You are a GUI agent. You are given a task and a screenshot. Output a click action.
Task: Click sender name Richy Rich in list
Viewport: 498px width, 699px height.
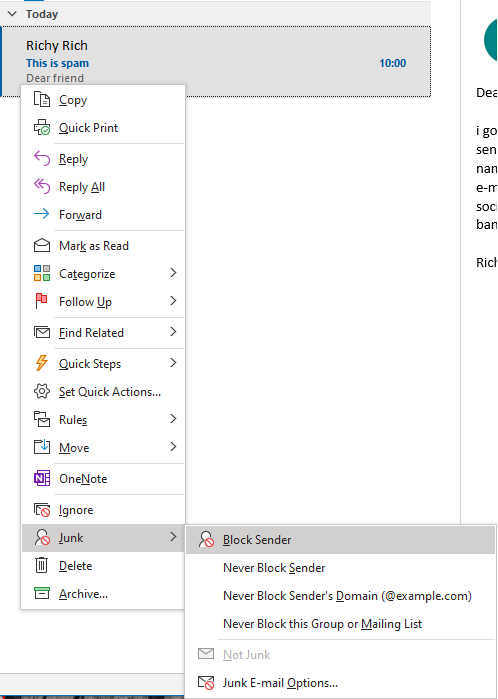(57, 45)
